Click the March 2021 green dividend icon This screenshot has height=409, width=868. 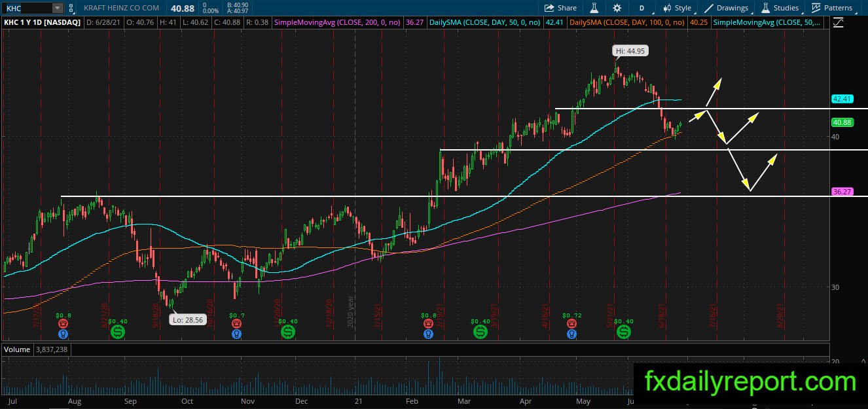tap(480, 332)
